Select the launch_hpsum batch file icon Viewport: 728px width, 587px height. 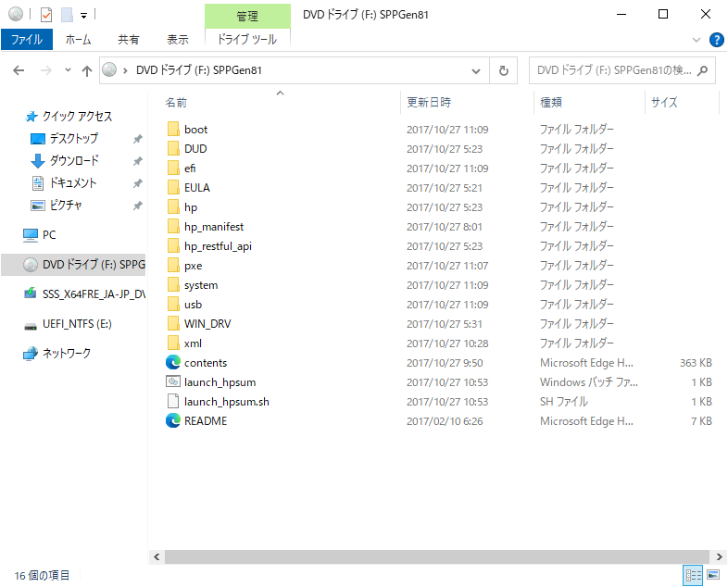pyautogui.click(x=172, y=381)
